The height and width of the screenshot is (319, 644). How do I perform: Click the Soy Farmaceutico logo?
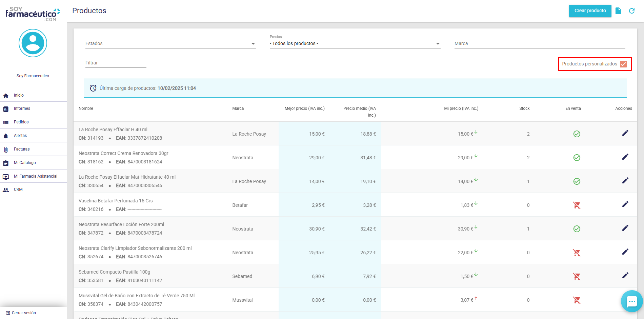pyautogui.click(x=33, y=14)
